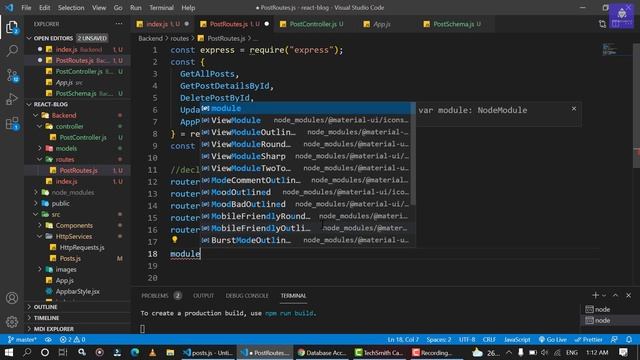Switch to Database Access Chrome window
640x360 pixels.
click(322, 352)
